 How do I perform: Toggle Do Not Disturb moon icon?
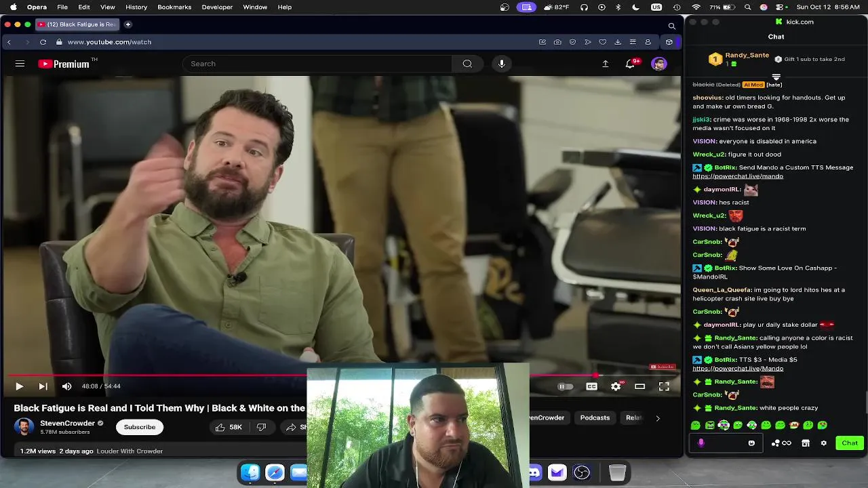(635, 7)
